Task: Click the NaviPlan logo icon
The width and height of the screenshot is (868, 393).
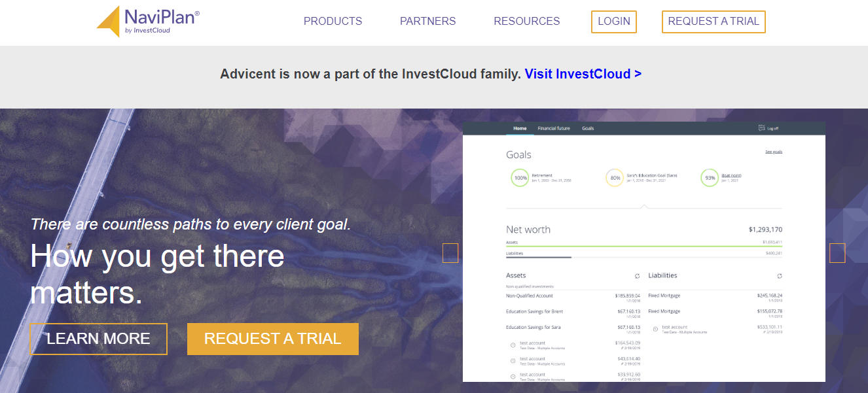Action: [x=109, y=21]
